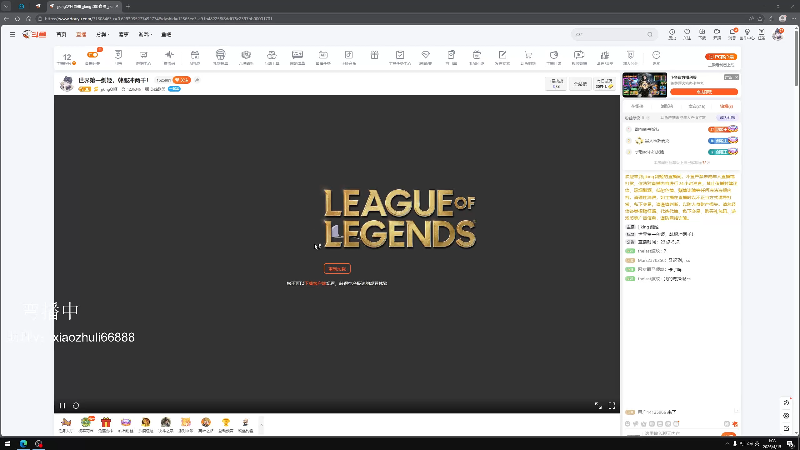Click the orange heart follow button by the title
The image size is (800, 450).
click(x=182, y=80)
